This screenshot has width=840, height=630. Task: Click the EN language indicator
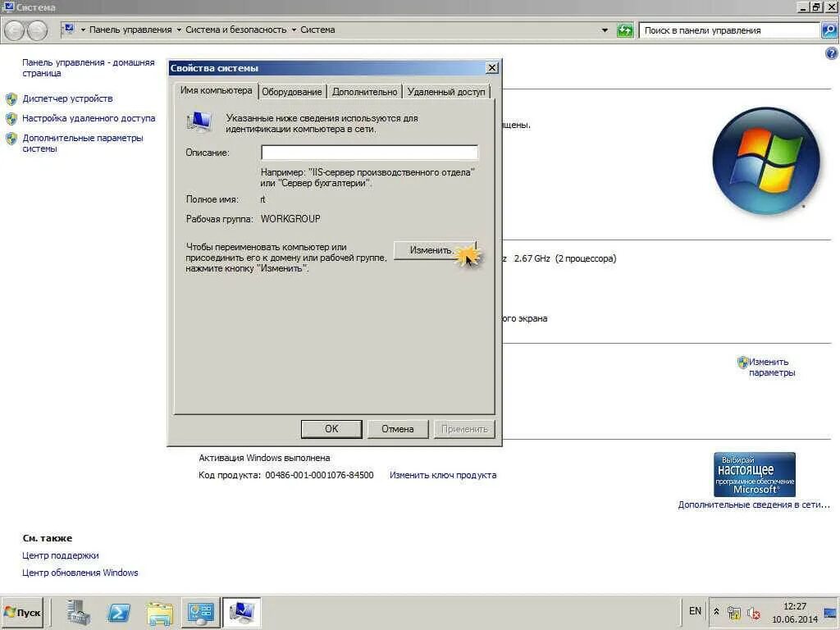pos(695,611)
